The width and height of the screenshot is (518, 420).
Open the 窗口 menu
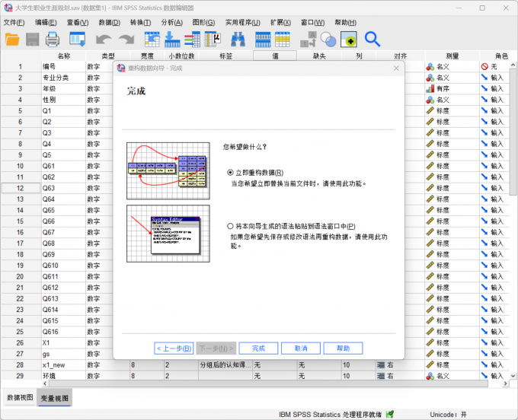(312, 22)
